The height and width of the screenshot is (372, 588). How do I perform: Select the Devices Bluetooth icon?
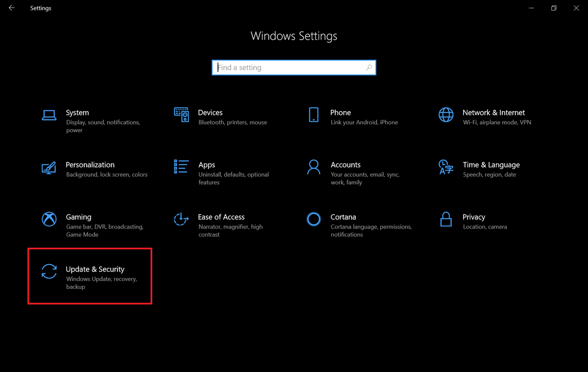tap(181, 115)
